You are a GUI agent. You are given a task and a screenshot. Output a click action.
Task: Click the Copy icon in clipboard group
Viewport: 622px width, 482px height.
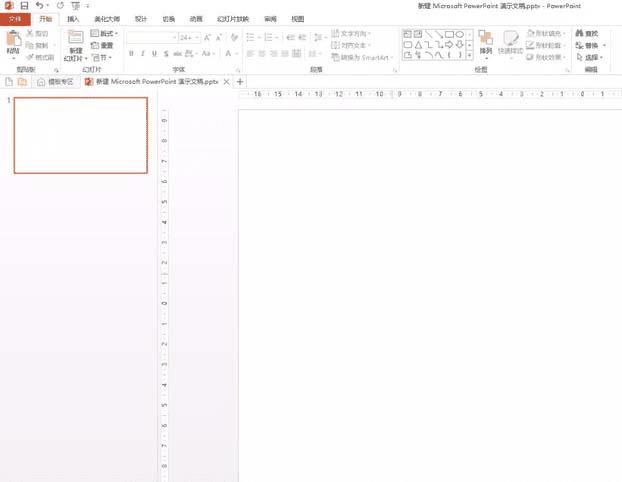pyautogui.click(x=30, y=45)
